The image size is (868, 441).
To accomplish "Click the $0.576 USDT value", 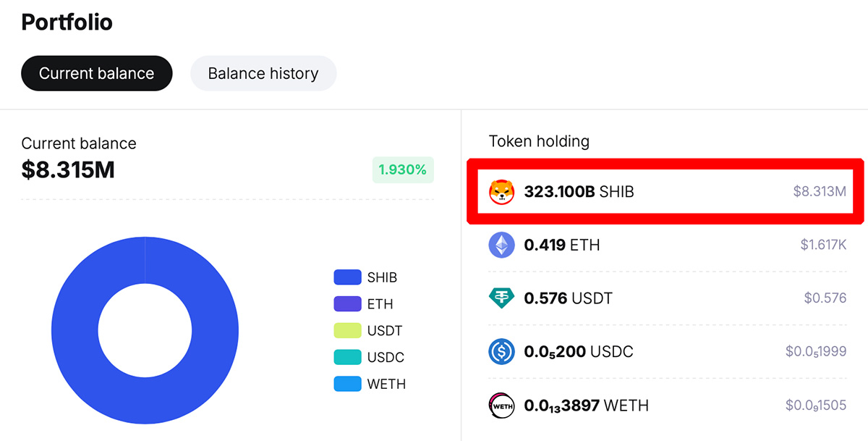I will pos(825,298).
